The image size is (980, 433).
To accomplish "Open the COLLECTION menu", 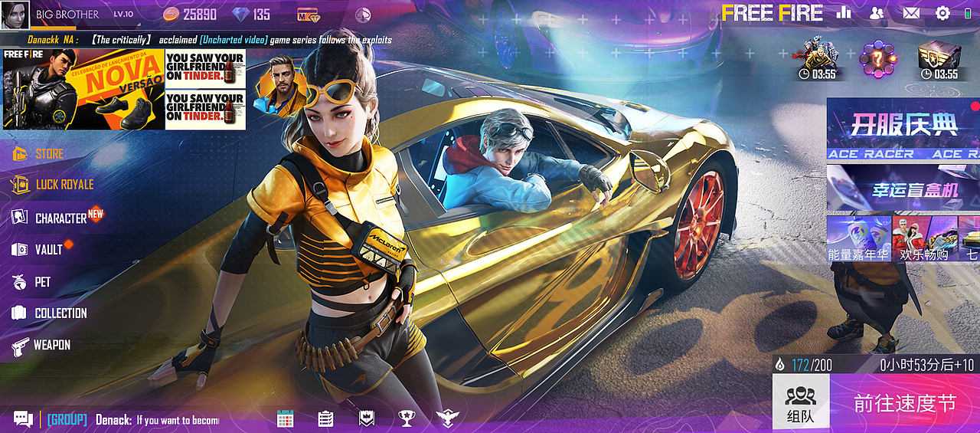I will click(49, 313).
